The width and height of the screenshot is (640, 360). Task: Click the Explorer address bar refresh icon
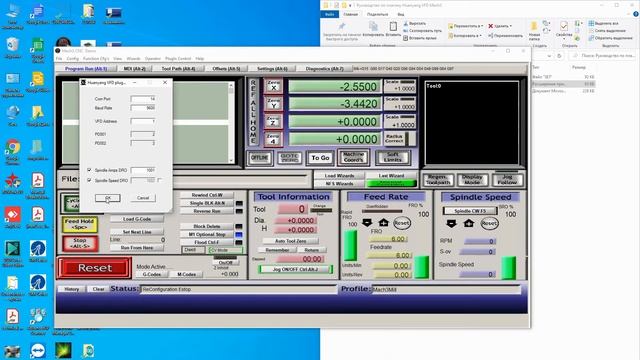(x=559, y=56)
